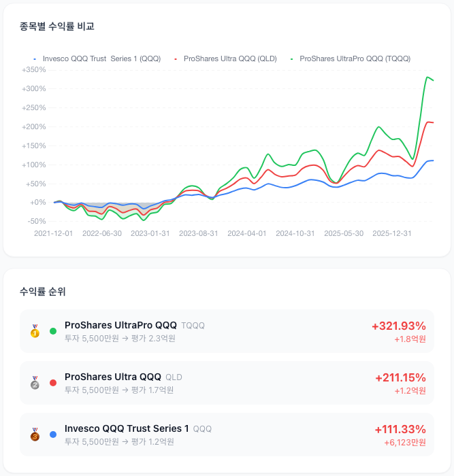Click the +321.93% return value
The width and height of the screenshot is (454, 476).
coord(399,326)
